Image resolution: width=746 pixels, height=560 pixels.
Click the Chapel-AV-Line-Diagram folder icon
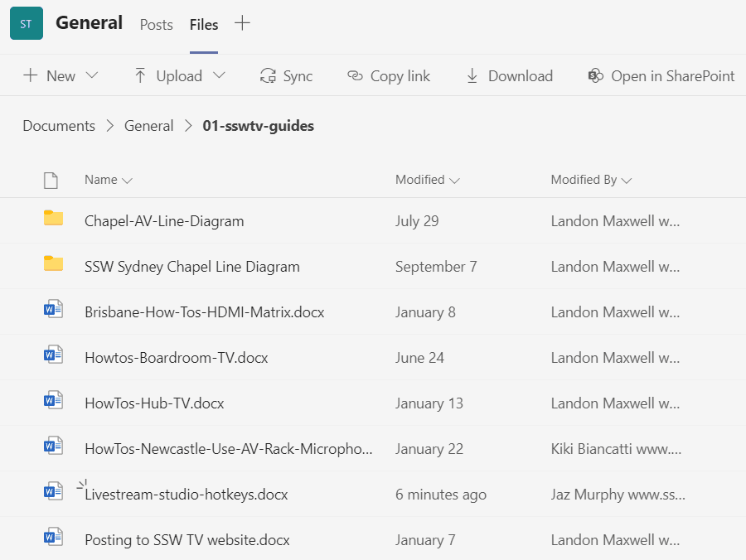pyautogui.click(x=53, y=219)
